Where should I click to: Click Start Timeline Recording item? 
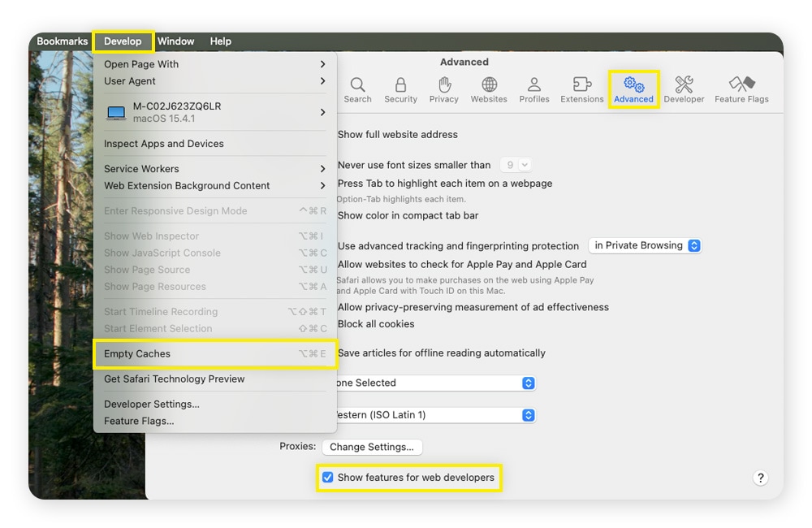215,312
